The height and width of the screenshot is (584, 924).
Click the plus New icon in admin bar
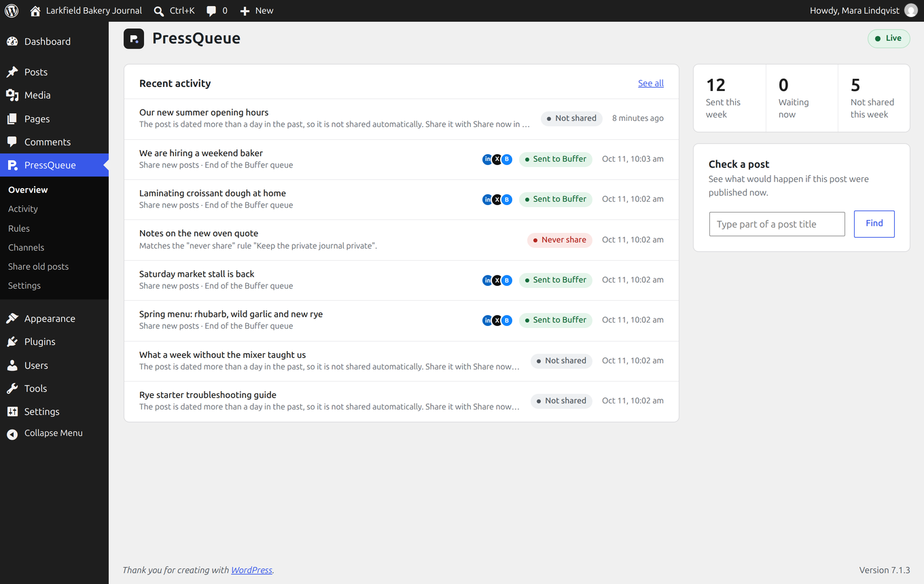[245, 11]
